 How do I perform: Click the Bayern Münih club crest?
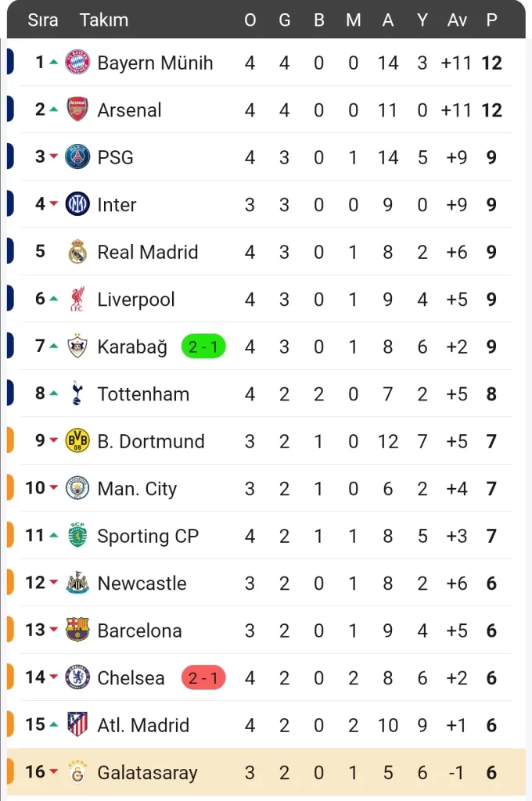pyautogui.click(x=77, y=63)
